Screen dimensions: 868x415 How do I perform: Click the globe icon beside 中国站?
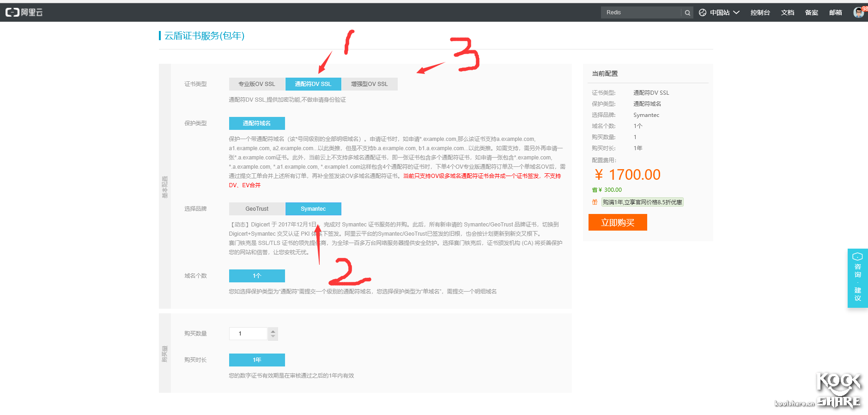click(x=703, y=12)
